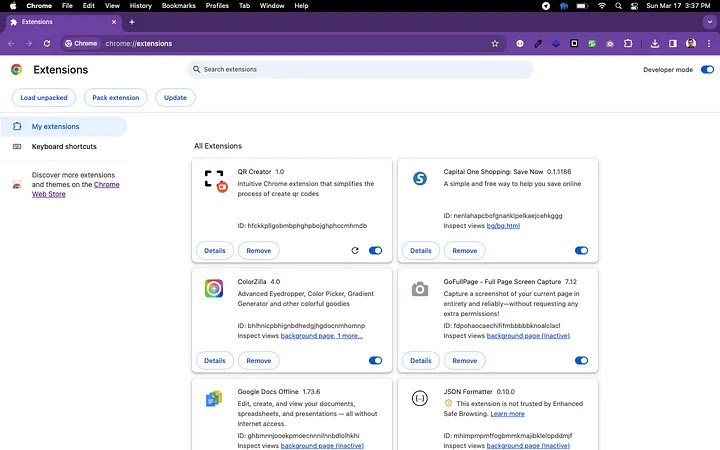This screenshot has width=720, height=450.
Task: Remove the GoFullPage extension
Action: 465,360
